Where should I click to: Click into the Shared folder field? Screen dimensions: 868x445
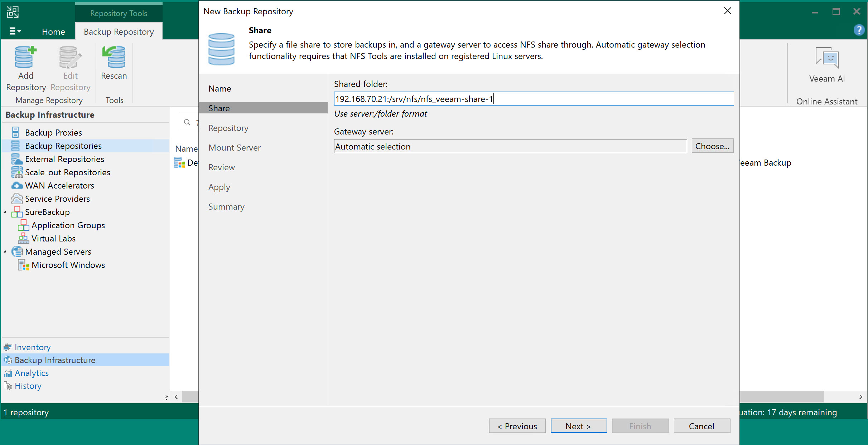pyautogui.click(x=534, y=99)
